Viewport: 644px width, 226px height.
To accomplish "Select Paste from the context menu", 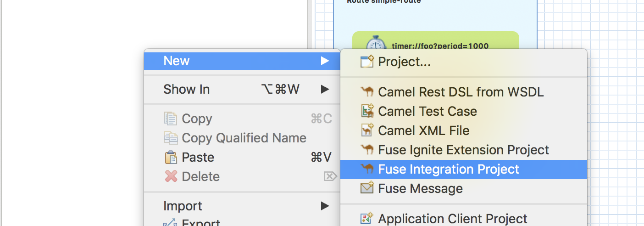I will coord(198,157).
